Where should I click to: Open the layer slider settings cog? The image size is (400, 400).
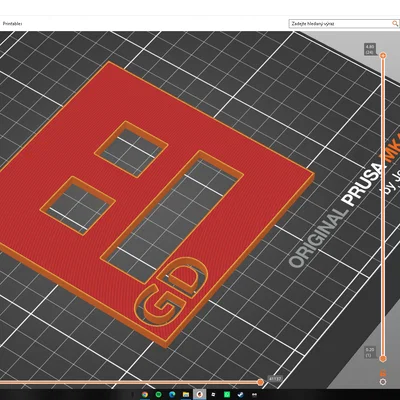[383, 382]
